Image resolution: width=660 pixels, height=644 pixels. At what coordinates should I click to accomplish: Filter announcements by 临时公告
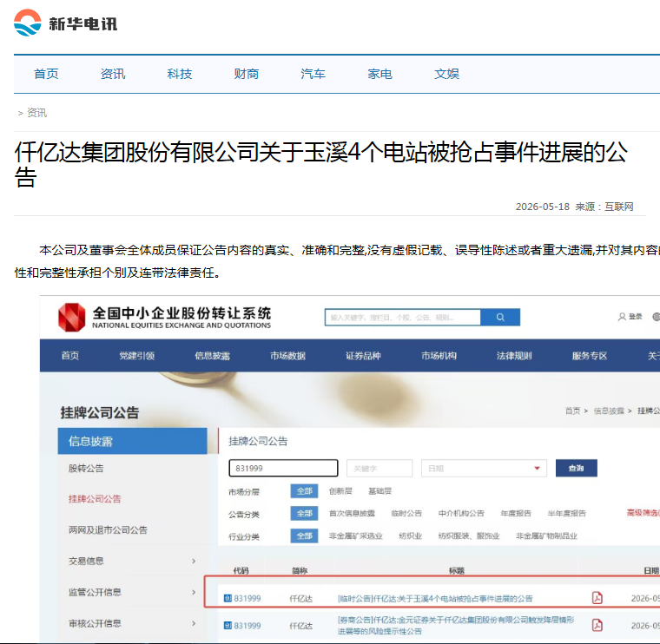tap(406, 513)
